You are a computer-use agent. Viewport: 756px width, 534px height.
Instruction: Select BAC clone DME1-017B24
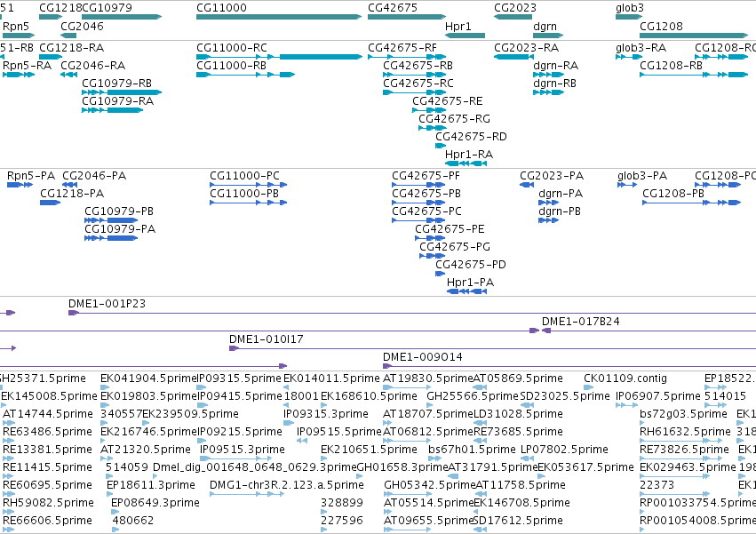click(x=580, y=322)
